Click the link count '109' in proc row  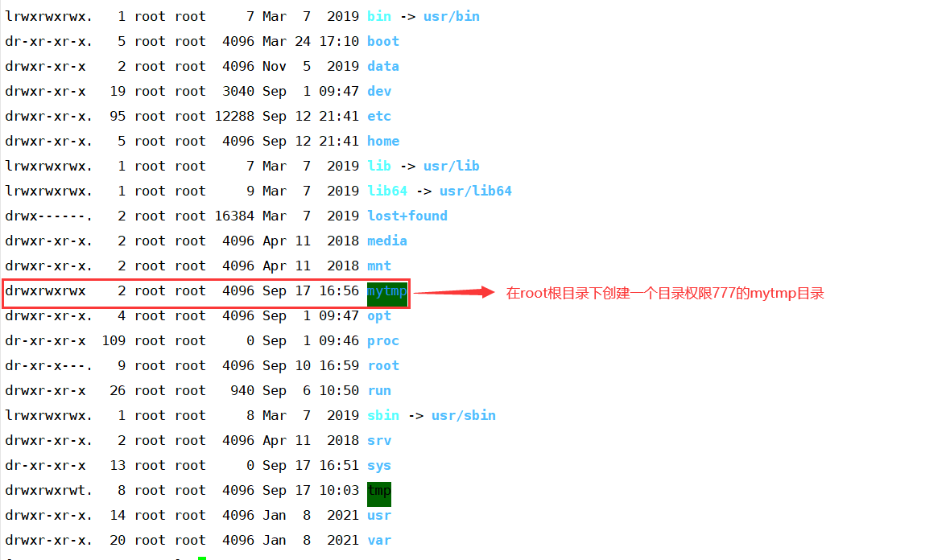click(114, 341)
